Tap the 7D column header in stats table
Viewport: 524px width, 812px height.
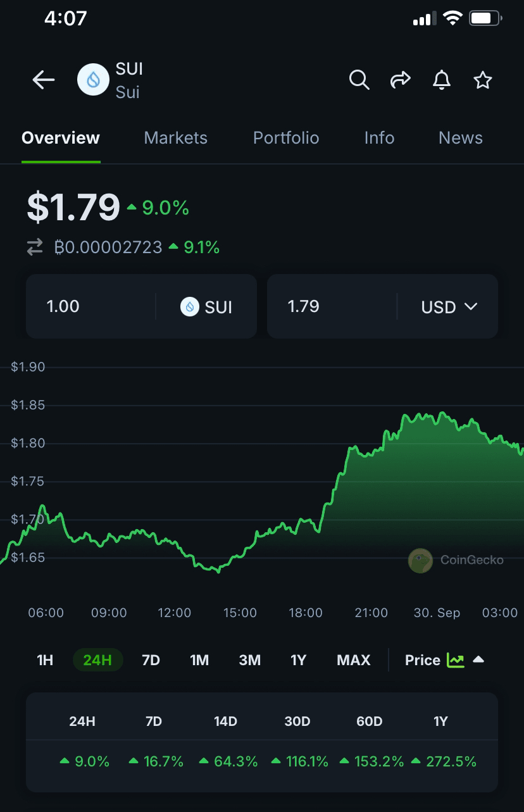tap(154, 721)
